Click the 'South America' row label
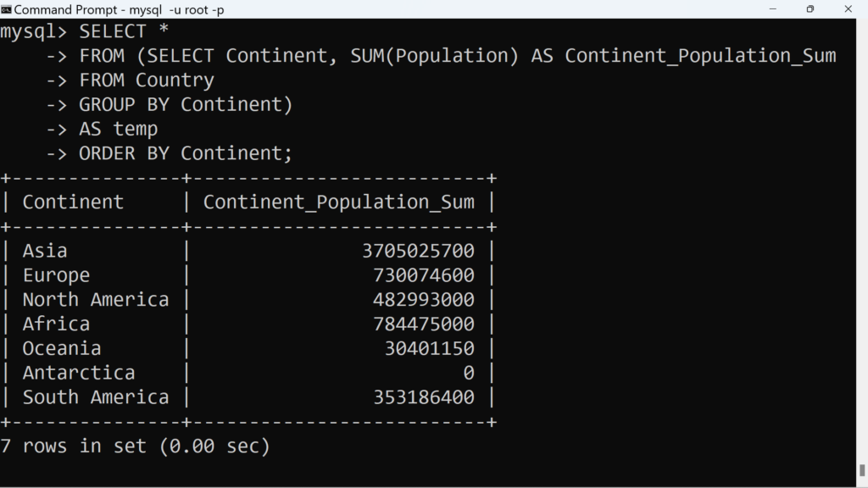 [96, 397]
